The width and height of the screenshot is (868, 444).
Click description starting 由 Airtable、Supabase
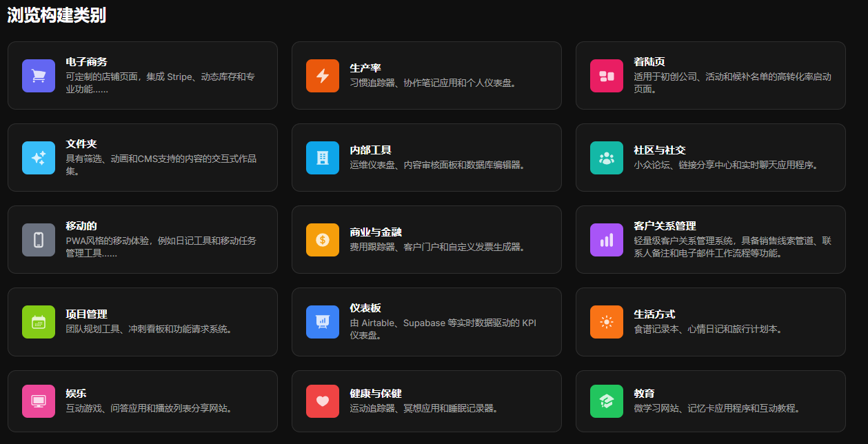443,329
